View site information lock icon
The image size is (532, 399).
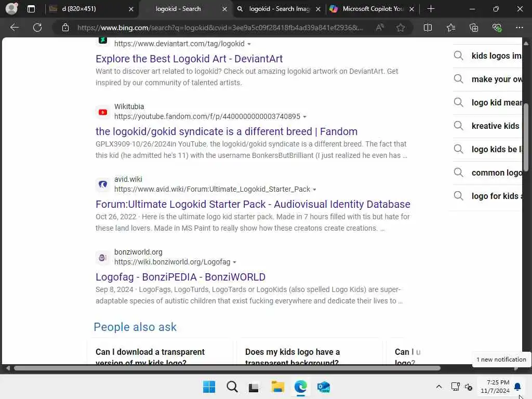pyautogui.click(x=65, y=28)
